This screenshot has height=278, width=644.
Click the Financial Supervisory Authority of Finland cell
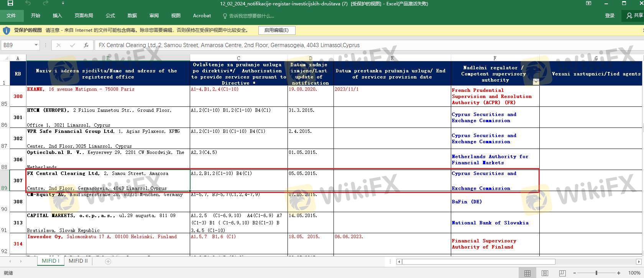coord(495,244)
